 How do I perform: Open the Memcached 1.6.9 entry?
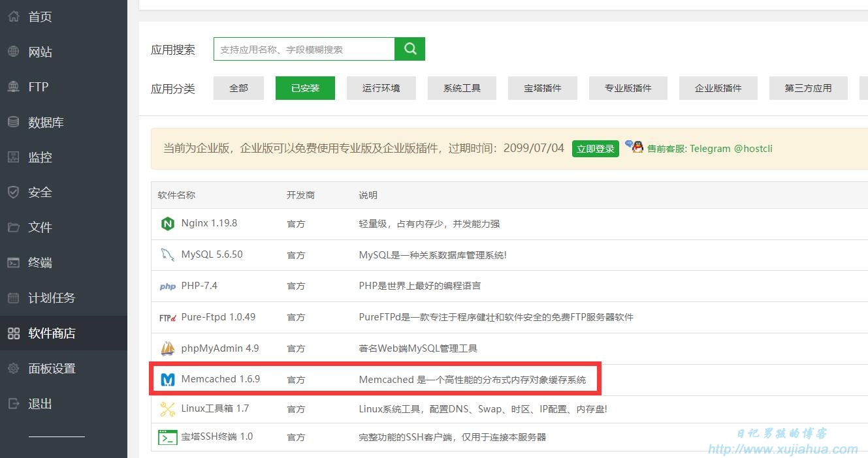tap(221, 379)
